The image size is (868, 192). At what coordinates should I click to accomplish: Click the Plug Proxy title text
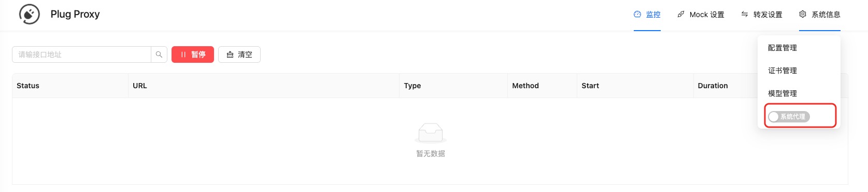click(x=75, y=14)
